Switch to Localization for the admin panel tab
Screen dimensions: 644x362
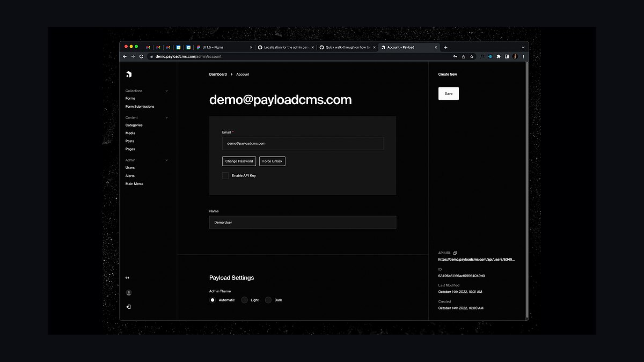[286, 47]
